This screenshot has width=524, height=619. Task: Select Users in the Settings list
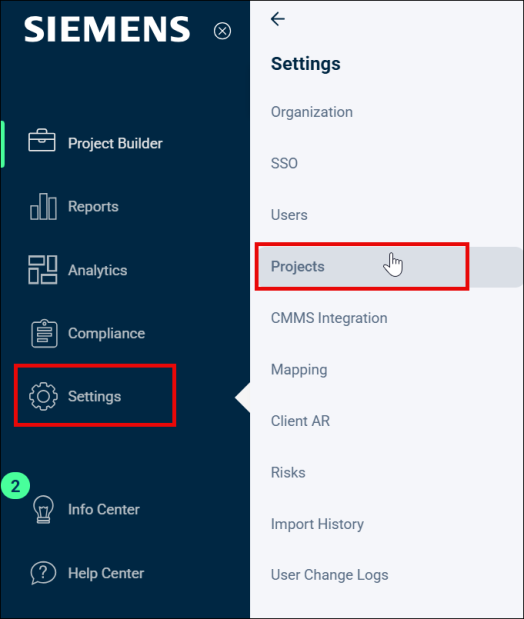(289, 215)
